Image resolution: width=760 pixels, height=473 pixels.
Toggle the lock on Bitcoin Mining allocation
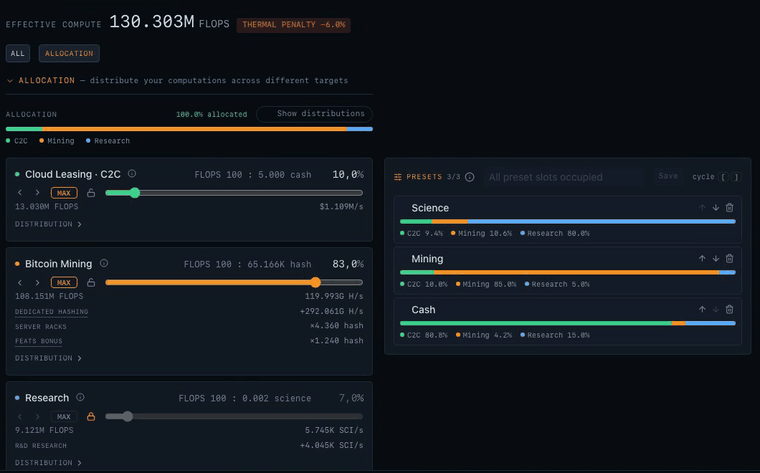click(x=91, y=282)
